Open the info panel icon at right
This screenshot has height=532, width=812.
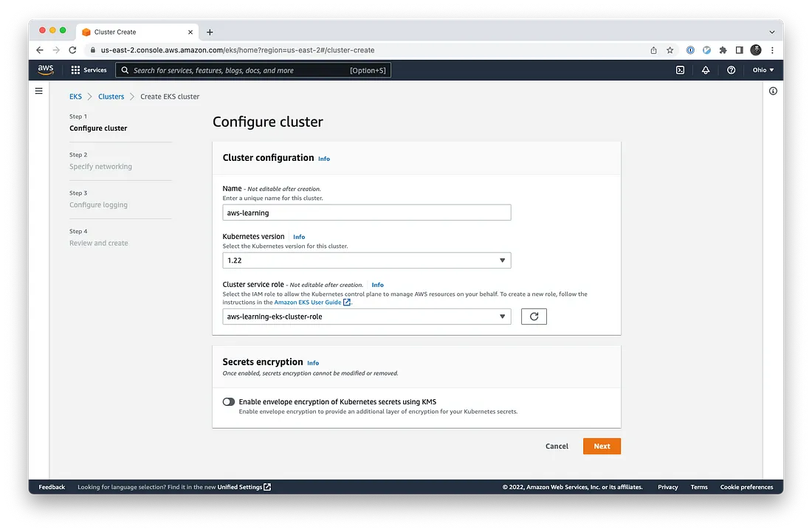tap(773, 91)
